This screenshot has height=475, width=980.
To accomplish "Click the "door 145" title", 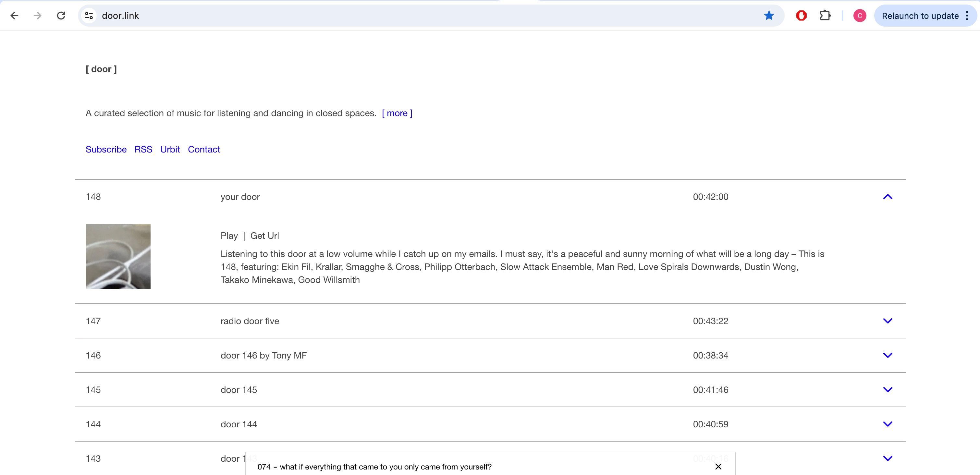I will click(x=239, y=390).
